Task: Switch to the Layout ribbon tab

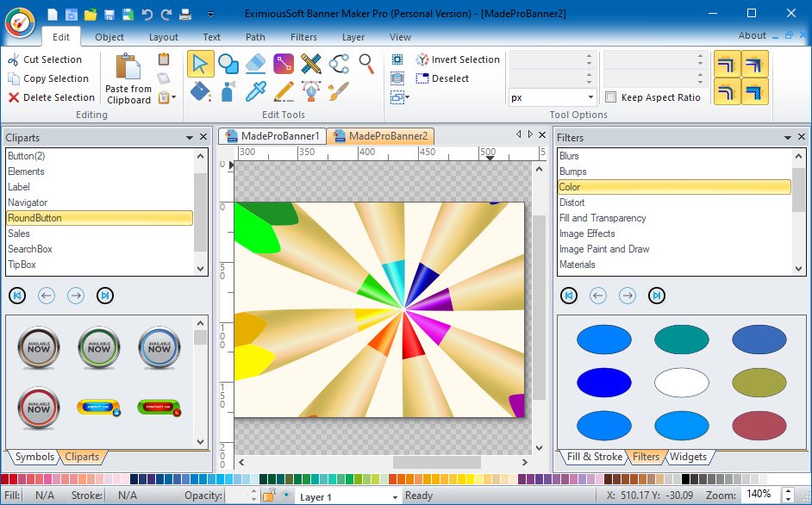Action: 163,37
